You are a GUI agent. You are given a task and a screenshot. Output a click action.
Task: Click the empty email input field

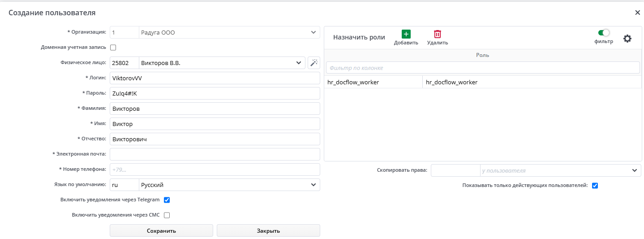pos(215,154)
